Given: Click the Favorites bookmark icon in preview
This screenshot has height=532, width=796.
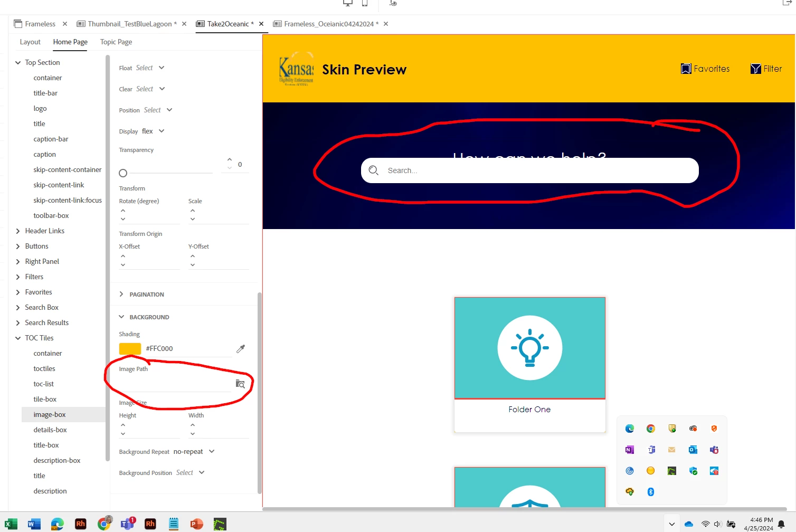Looking at the screenshot, I should pyautogui.click(x=686, y=69).
